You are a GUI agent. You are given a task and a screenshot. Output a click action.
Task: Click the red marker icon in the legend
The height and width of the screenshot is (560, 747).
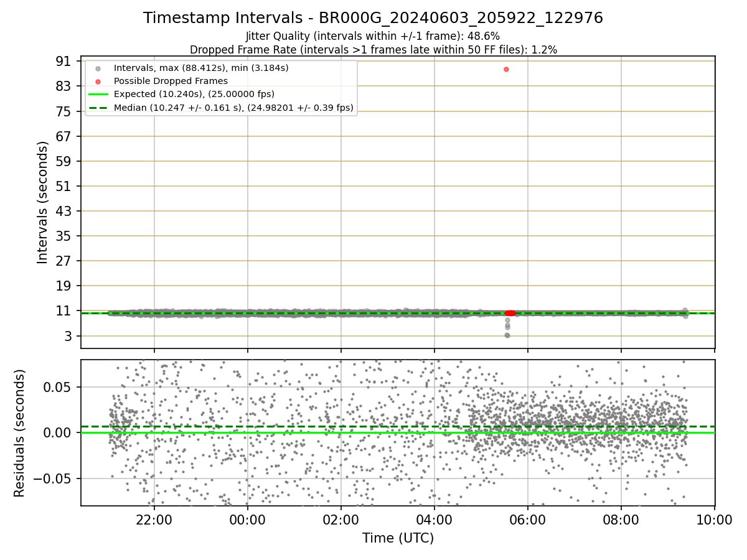tap(98, 81)
